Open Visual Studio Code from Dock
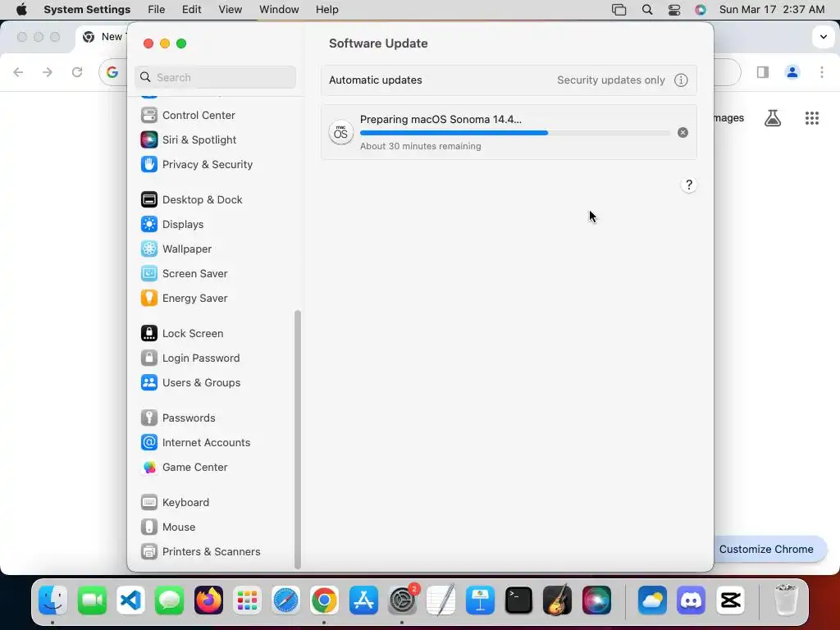This screenshot has height=630, width=840. [x=130, y=600]
